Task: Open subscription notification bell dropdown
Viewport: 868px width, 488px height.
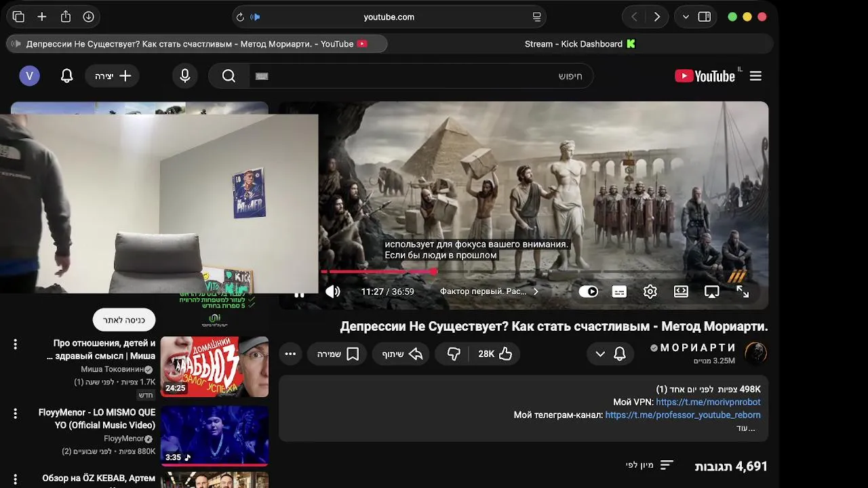Action: click(610, 354)
